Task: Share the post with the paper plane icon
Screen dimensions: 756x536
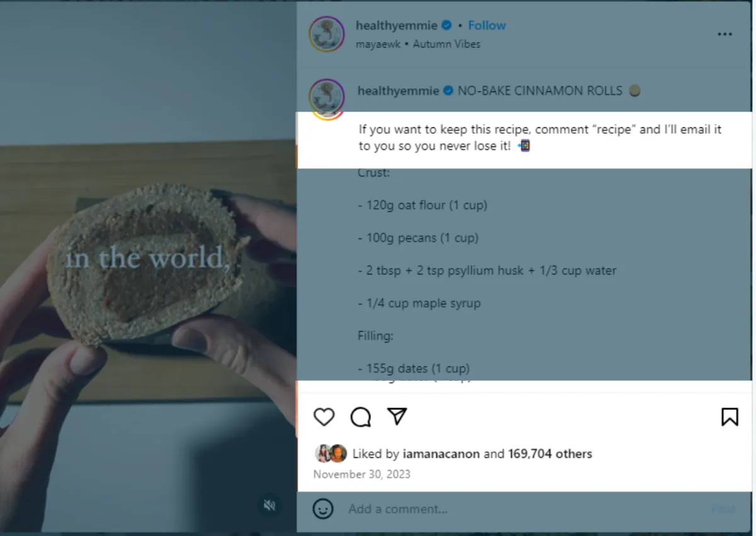Action: point(397,416)
